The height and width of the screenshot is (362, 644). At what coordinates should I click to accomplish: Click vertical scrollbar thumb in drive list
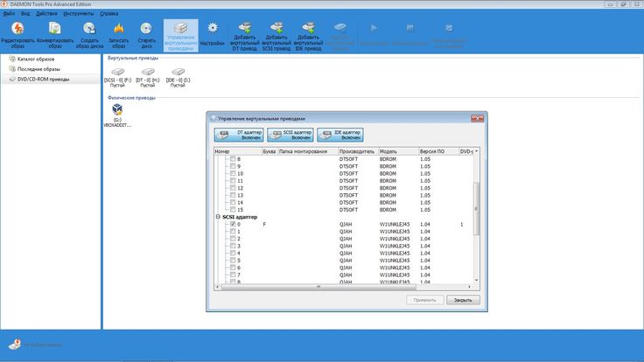(476, 208)
